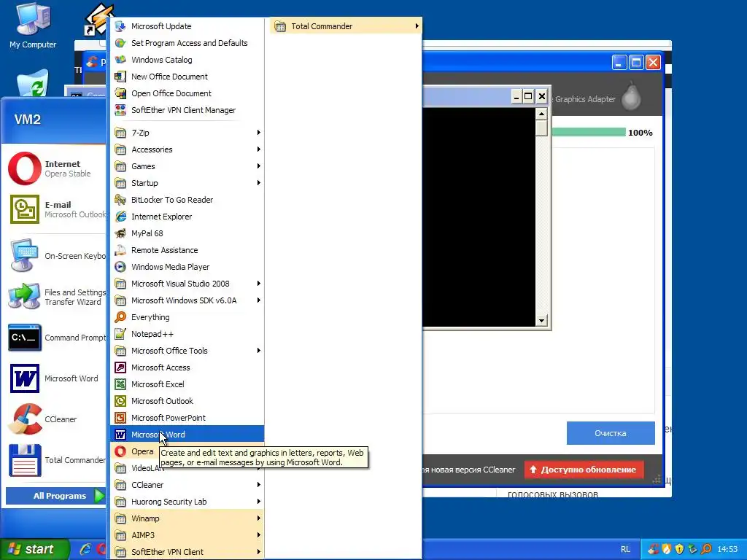Open the Winamp program folder
747x560 pixels.
(187, 518)
